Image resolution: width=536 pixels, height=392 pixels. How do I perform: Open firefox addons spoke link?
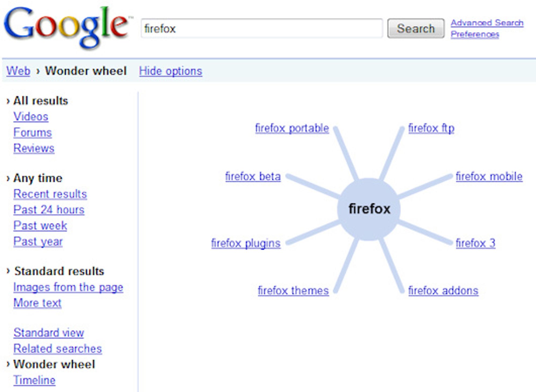443,291
